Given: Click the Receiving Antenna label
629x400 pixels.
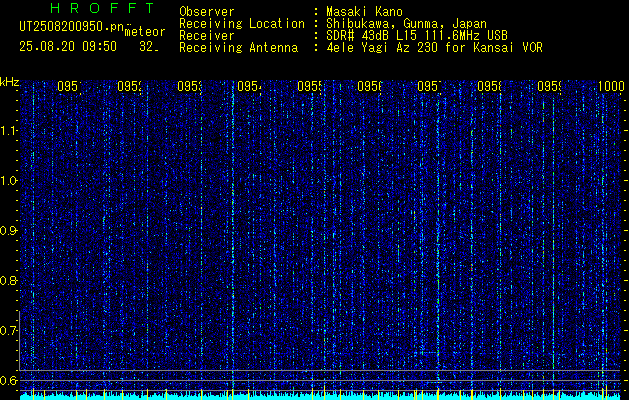Looking at the screenshot, I should [x=238, y=48].
